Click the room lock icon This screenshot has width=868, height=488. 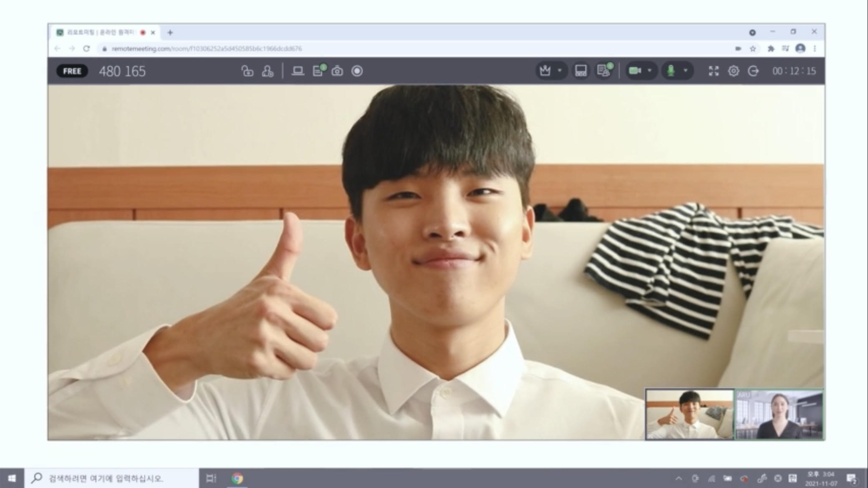pos(247,71)
